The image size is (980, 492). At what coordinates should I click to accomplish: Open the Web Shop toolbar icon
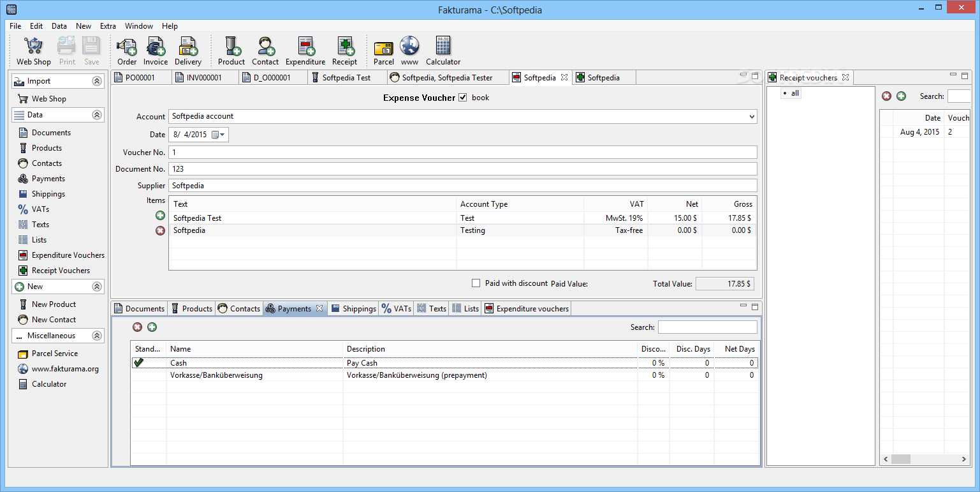tap(33, 51)
